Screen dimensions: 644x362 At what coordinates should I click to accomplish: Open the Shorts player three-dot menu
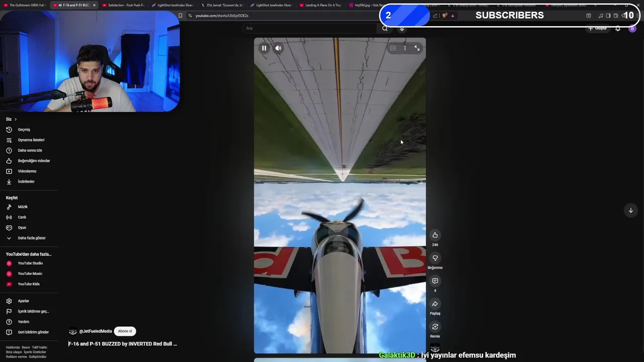[405, 48]
